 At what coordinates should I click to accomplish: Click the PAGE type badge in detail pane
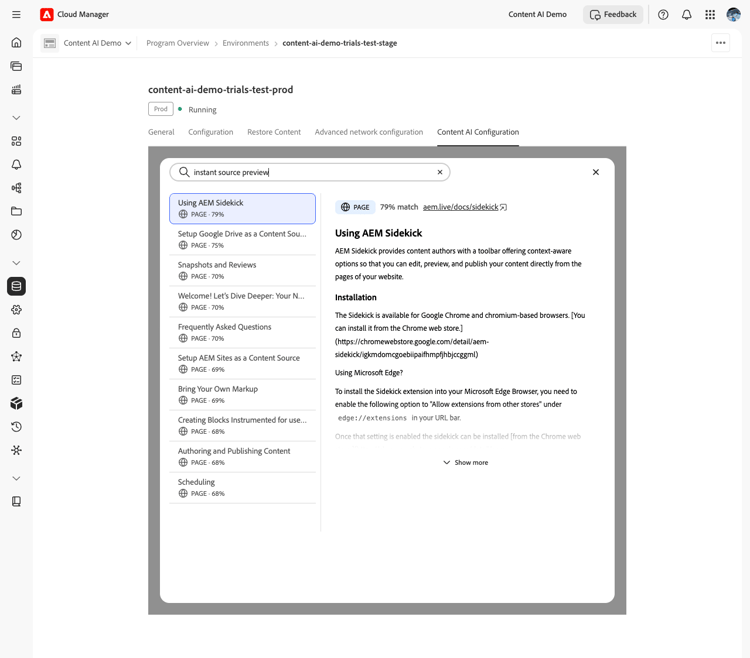click(355, 207)
